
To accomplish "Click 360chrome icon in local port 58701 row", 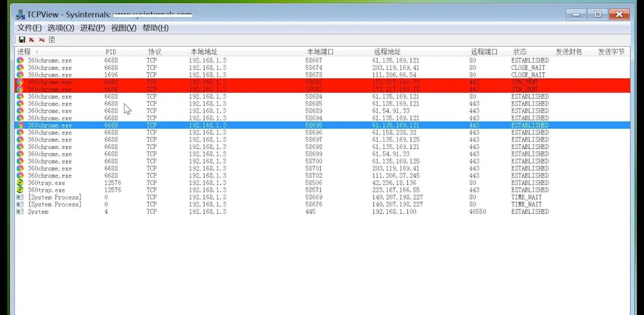I will (20, 169).
